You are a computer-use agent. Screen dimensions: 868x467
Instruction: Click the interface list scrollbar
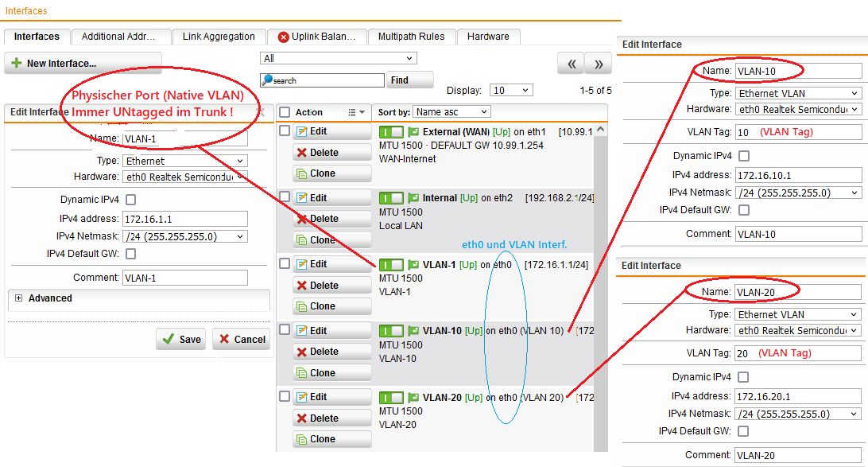[x=601, y=288]
